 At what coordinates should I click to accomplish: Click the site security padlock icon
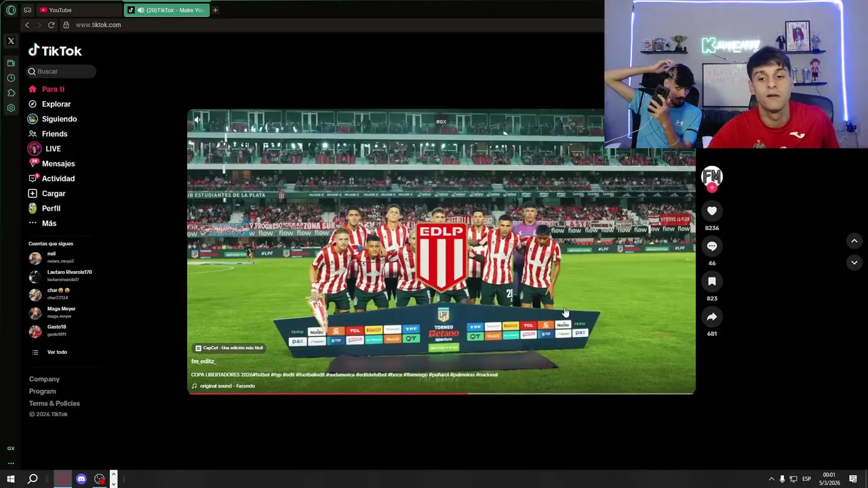(66, 25)
